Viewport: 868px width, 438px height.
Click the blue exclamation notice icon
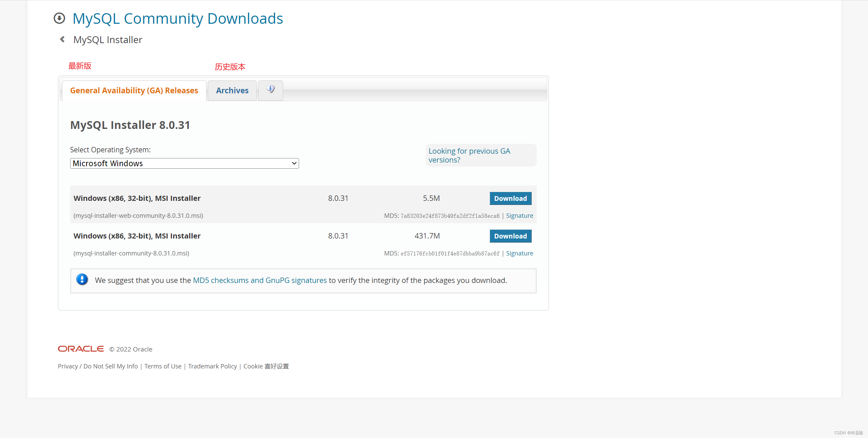[x=82, y=280]
